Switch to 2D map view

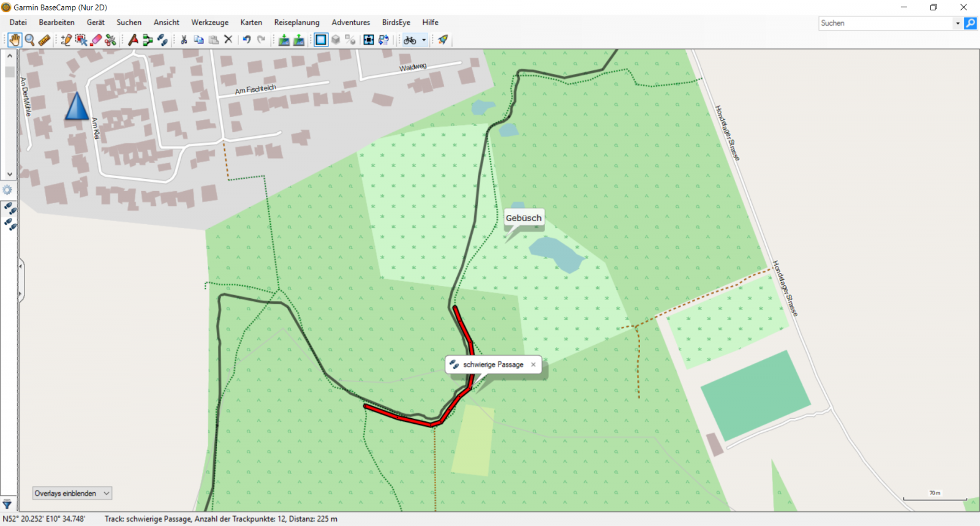321,40
